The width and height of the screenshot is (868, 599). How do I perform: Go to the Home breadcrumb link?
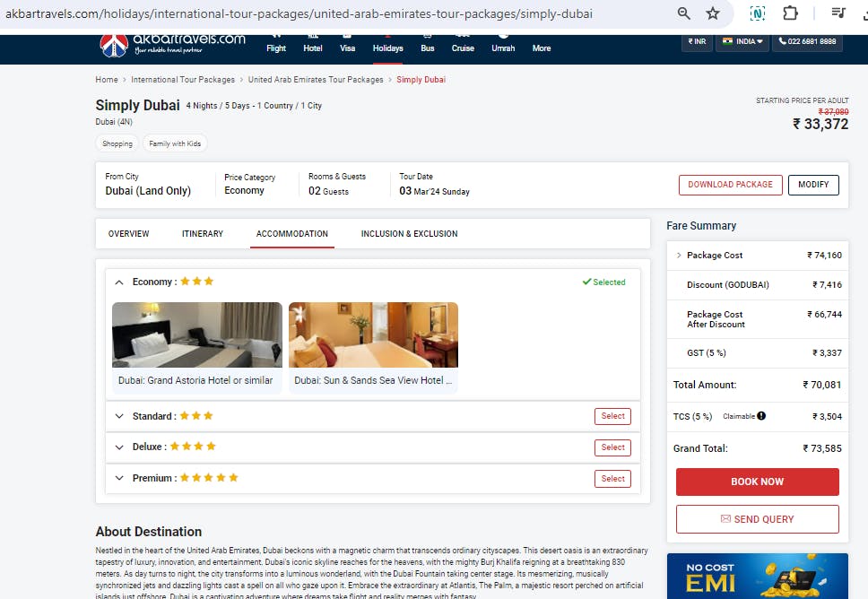107,80
